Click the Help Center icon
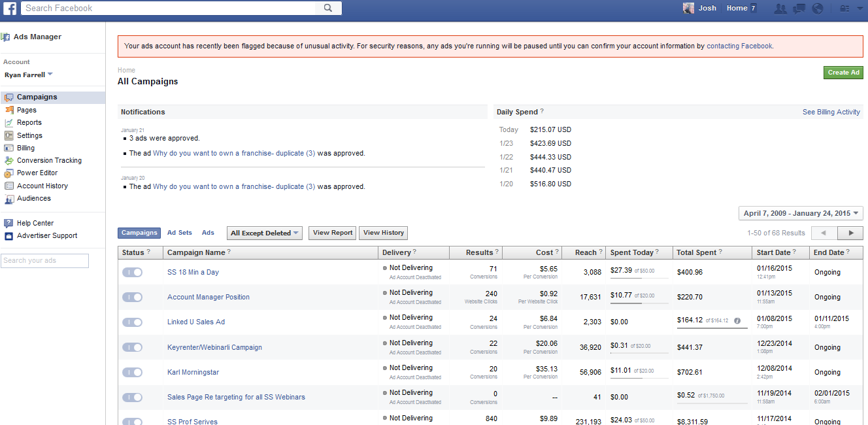Viewport: 868px width, 425px height. click(9, 223)
